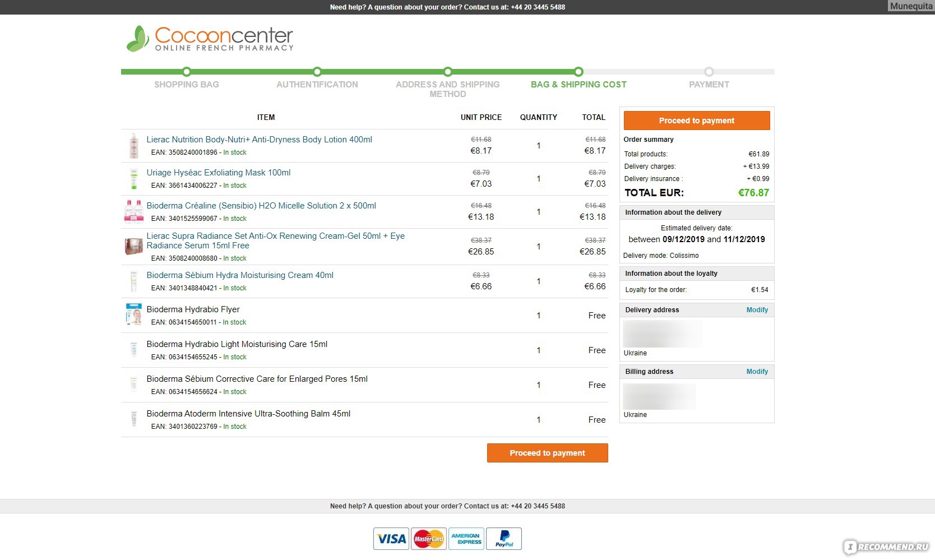Click the footer contact phone number line

tap(447, 506)
